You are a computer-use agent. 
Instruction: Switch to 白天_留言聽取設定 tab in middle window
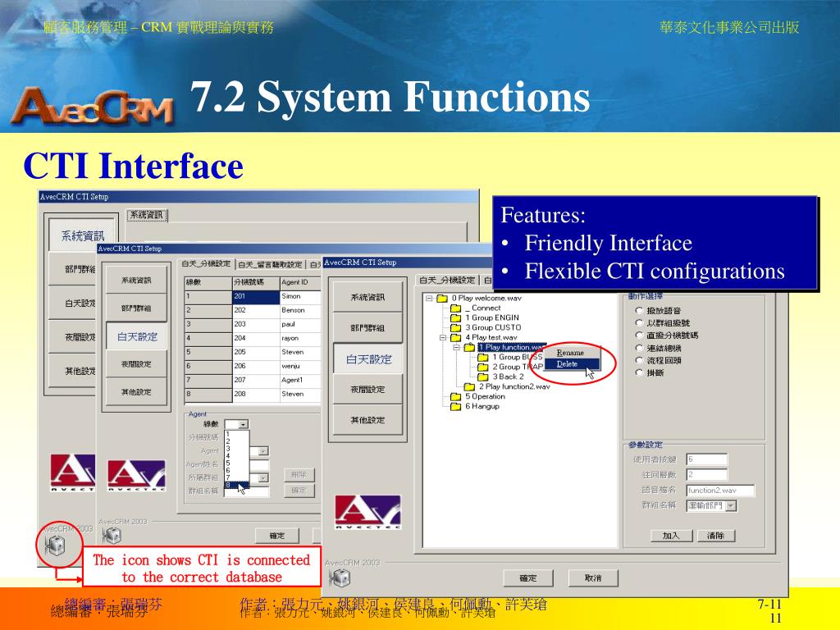(x=270, y=265)
